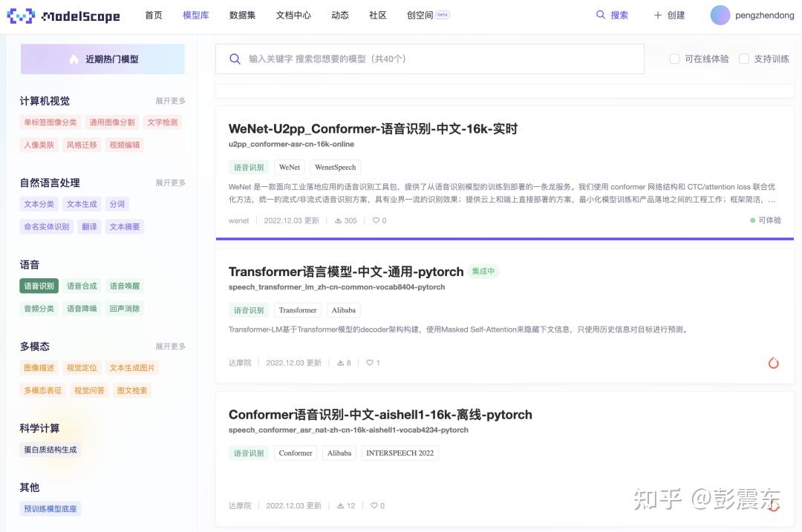802x532 pixels.
Task: Filter by 音频分类 tag
Action: click(39, 309)
